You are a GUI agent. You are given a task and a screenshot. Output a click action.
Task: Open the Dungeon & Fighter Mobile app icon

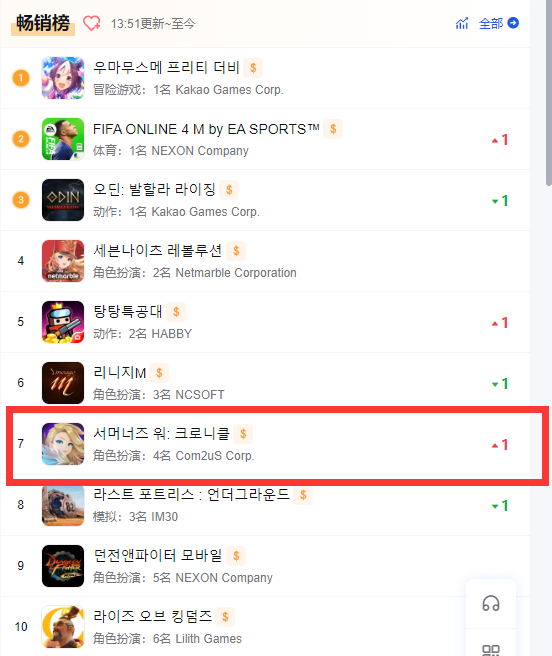(x=63, y=566)
